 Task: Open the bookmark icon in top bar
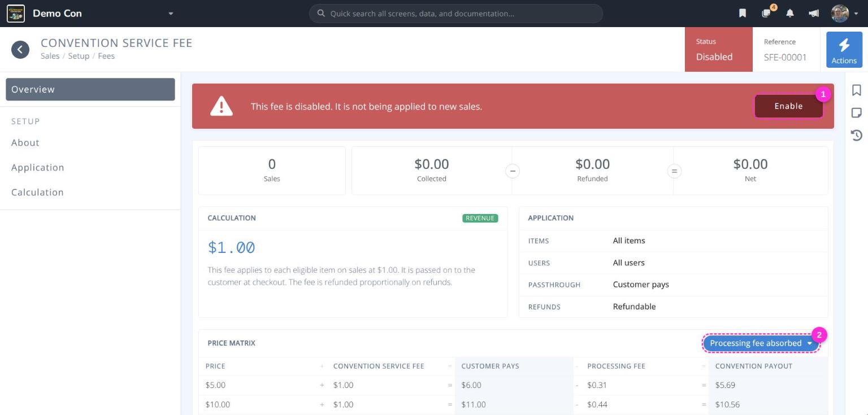(743, 14)
